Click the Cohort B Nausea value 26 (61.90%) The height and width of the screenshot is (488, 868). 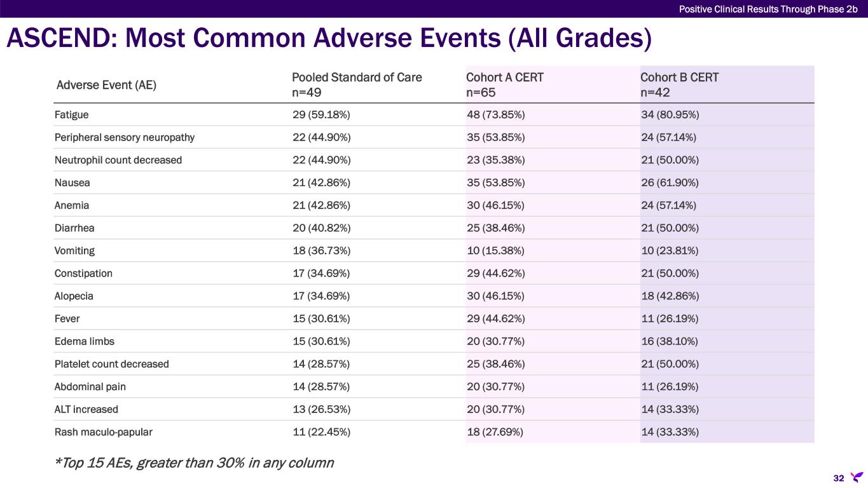tap(670, 183)
